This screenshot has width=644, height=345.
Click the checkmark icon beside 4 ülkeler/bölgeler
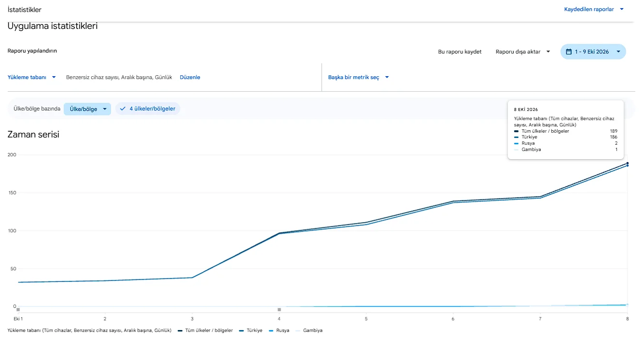pos(123,109)
